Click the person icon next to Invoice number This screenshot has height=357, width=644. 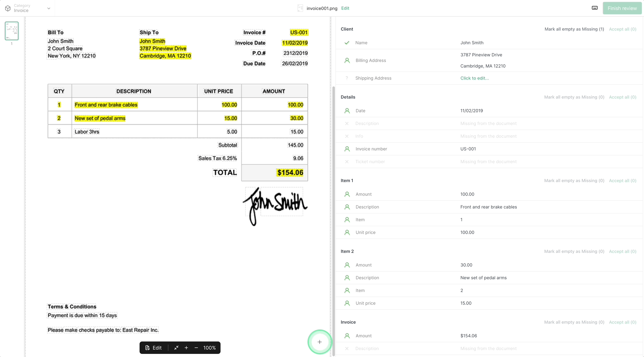tap(347, 149)
